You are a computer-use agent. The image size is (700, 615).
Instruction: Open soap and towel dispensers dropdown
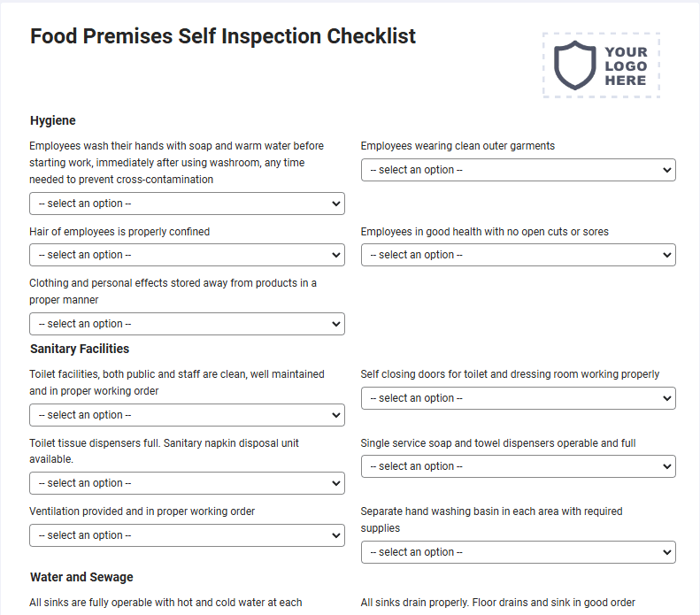[519, 466]
